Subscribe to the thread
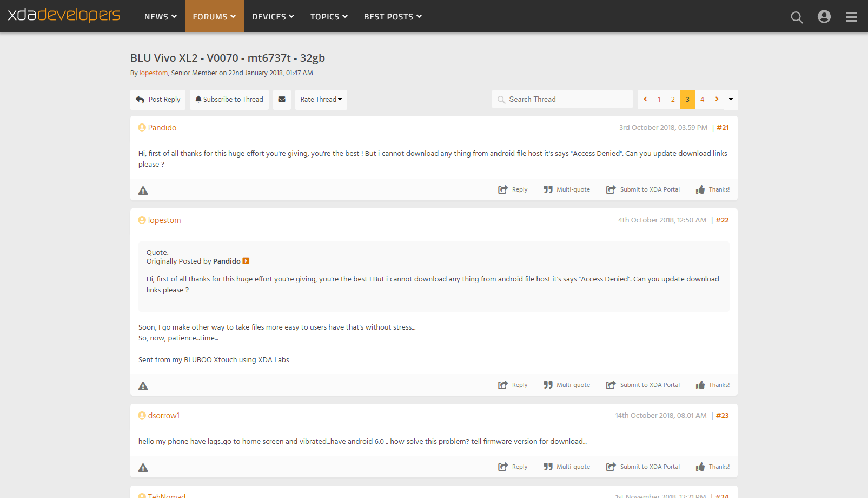The image size is (868, 498). tap(229, 100)
